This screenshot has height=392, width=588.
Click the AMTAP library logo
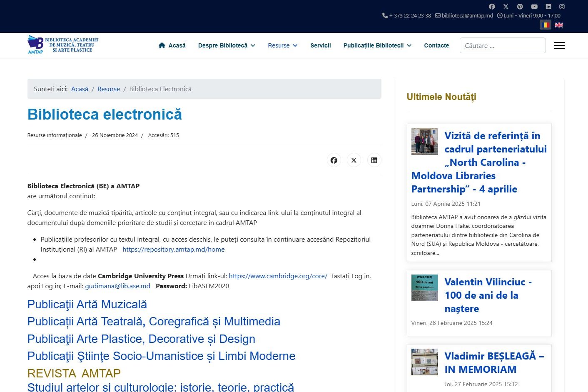coord(63,45)
